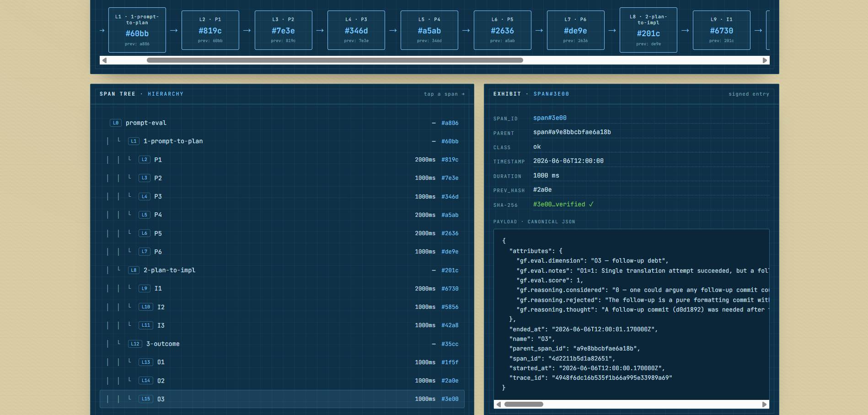868x415 pixels.
Task: Click the 'signed entry' label
Action: [x=749, y=94]
